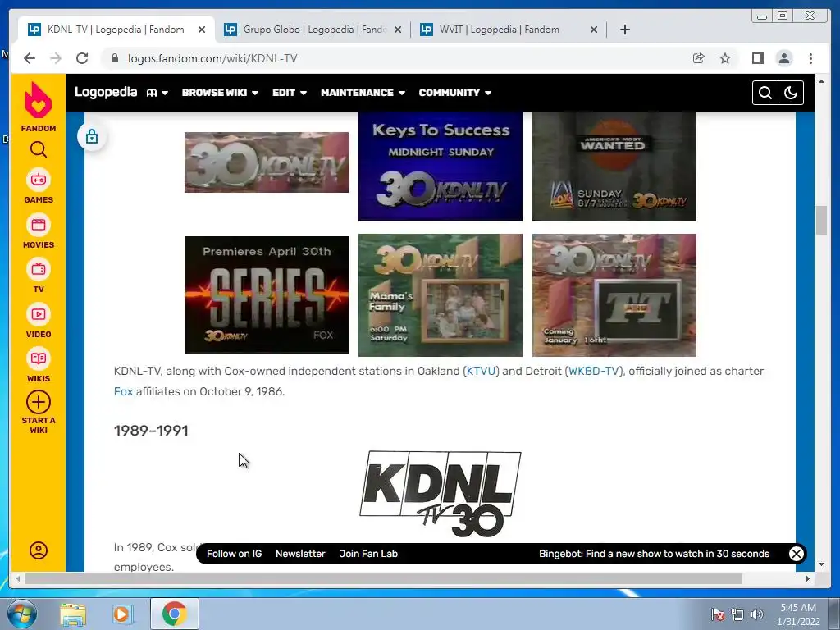Click the vertical scrollbar thumb
This screenshot has width=840, height=630.
click(821, 220)
